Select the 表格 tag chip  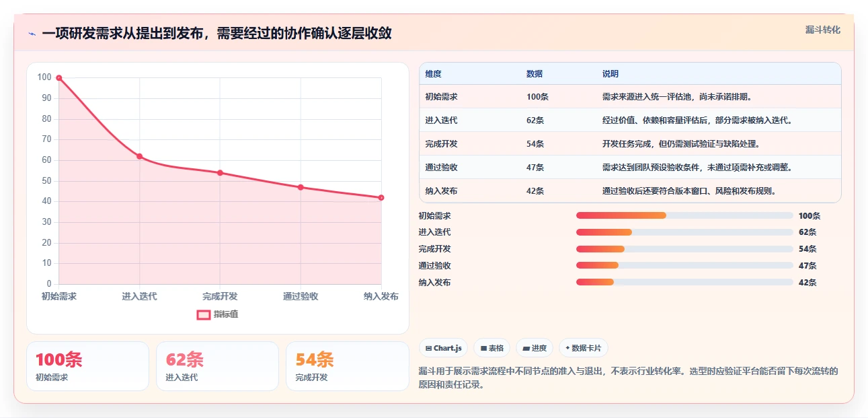click(x=492, y=348)
